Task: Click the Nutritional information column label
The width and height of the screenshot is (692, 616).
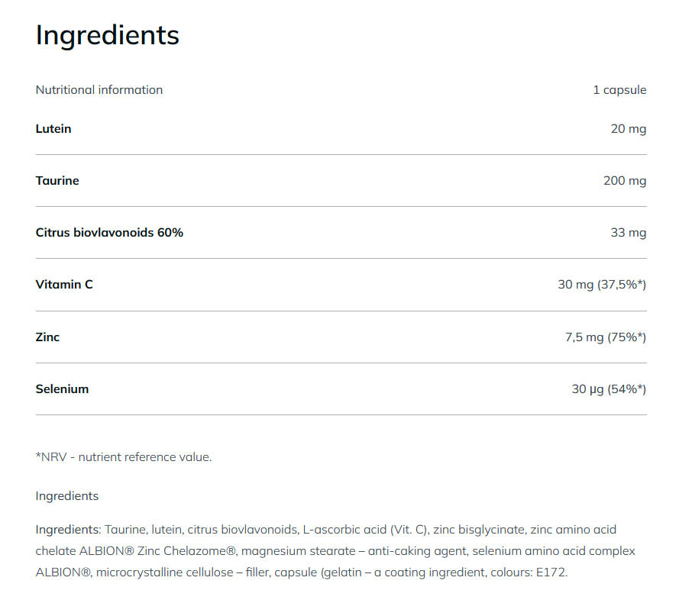Action: point(99,90)
